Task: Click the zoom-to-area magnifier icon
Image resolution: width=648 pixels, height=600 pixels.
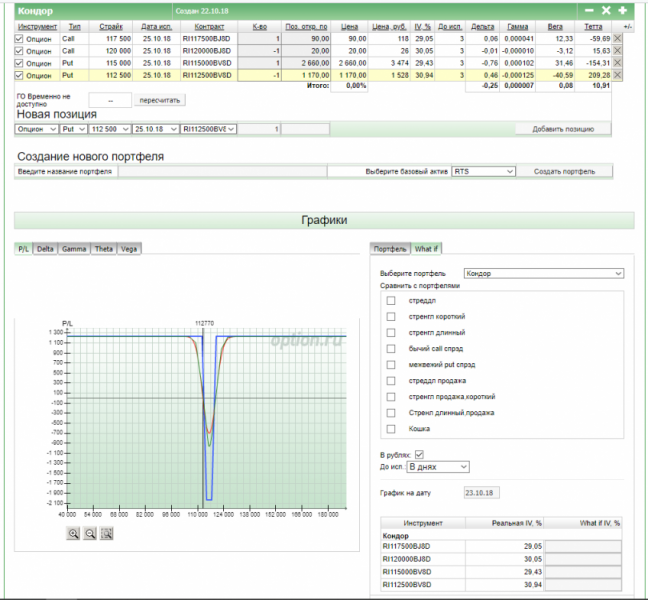Action: coord(107,533)
